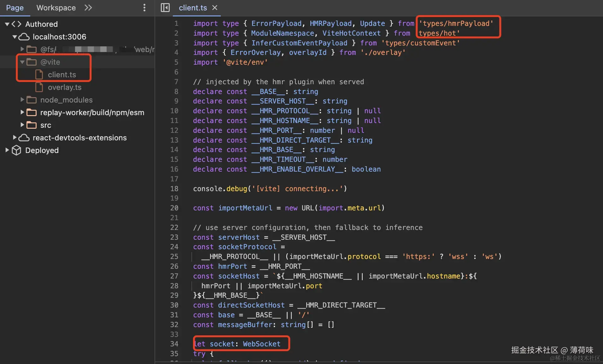Select the react-devtools-extensions label

(80, 138)
